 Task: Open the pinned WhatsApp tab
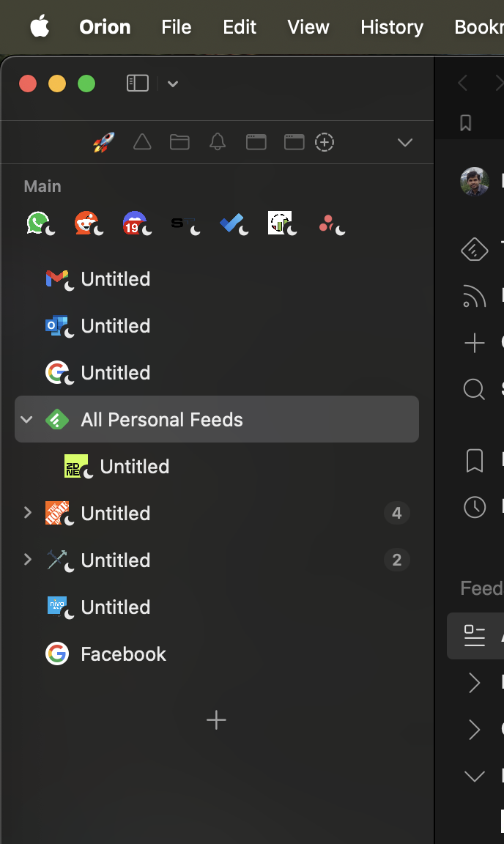pos(38,223)
